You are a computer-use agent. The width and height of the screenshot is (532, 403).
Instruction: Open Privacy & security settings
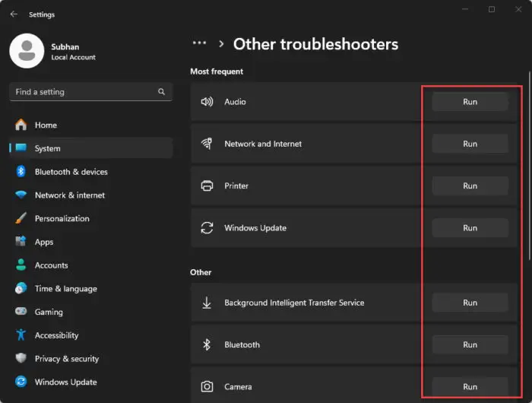pyautogui.click(x=91, y=359)
